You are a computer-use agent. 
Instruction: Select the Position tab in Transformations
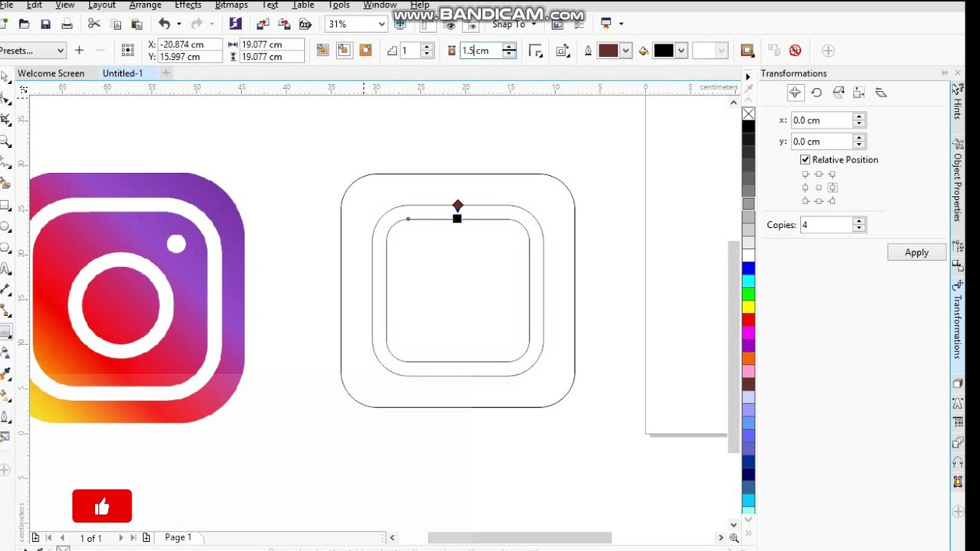click(x=795, y=93)
